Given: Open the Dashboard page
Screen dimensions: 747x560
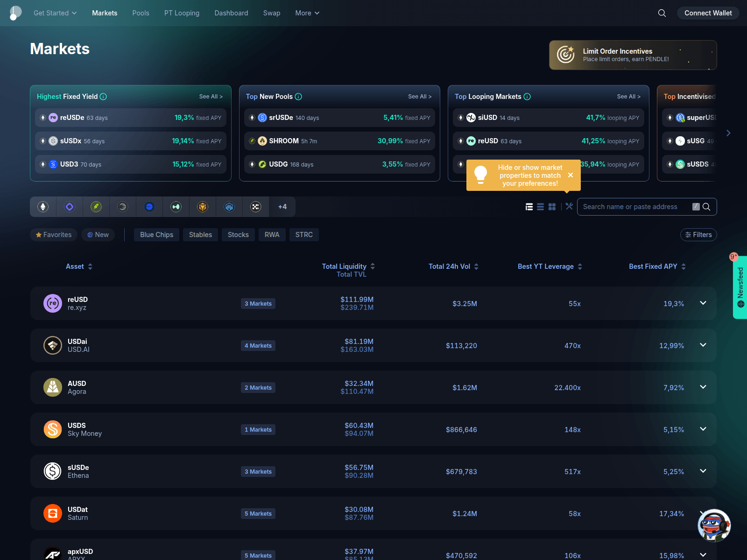Looking at the screenshot, I should point(231,13).
